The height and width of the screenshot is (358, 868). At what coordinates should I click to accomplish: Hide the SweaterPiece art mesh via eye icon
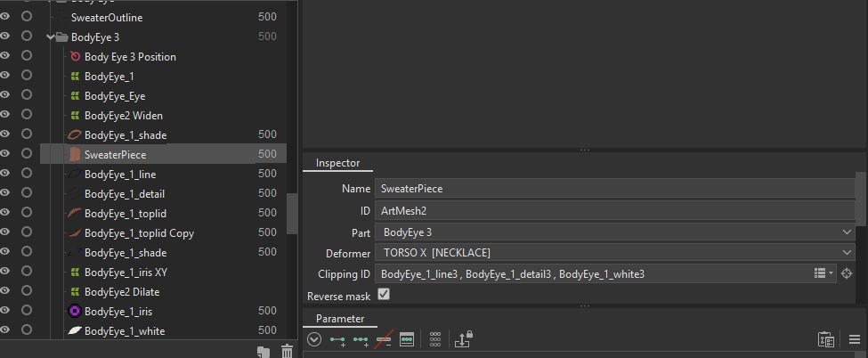[5, 153]
